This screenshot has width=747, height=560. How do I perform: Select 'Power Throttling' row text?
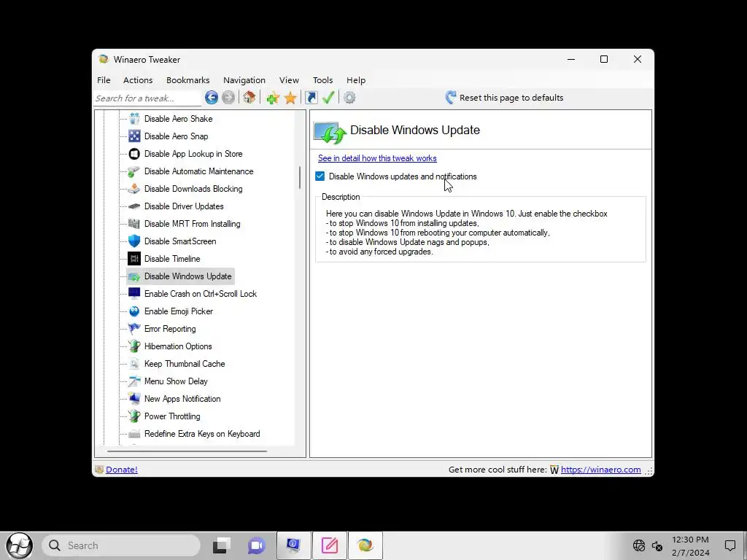172,416
